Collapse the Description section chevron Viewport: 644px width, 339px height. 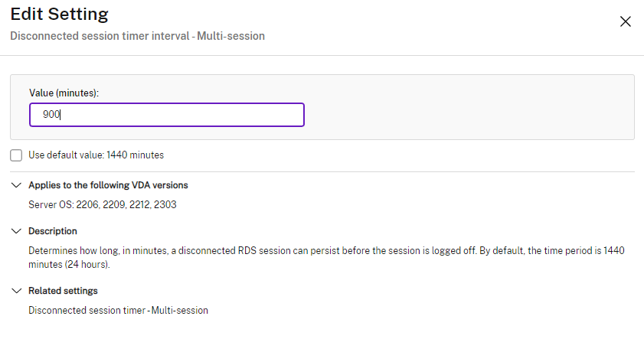(x=16, y=231)
